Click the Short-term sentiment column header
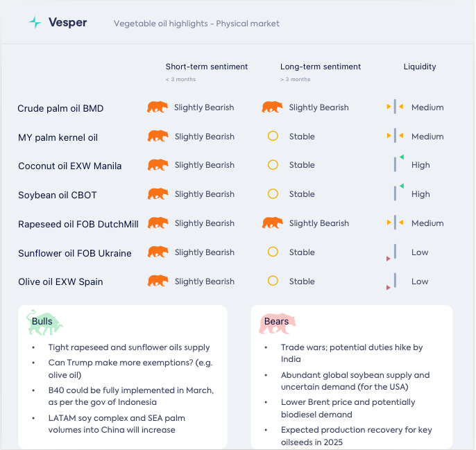 [207, 67]
